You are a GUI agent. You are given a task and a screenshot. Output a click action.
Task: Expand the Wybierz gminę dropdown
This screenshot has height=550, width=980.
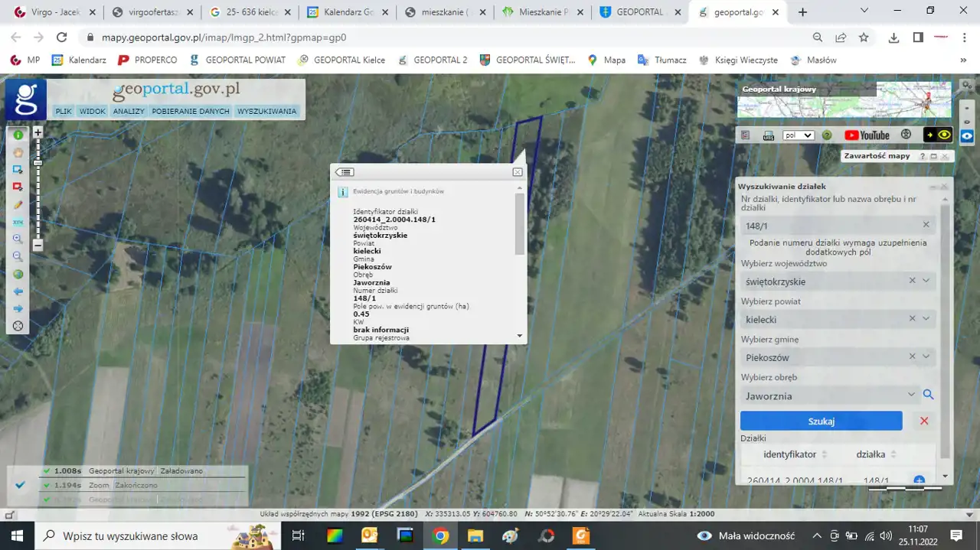pyautogui.click(x=926, y=356)
